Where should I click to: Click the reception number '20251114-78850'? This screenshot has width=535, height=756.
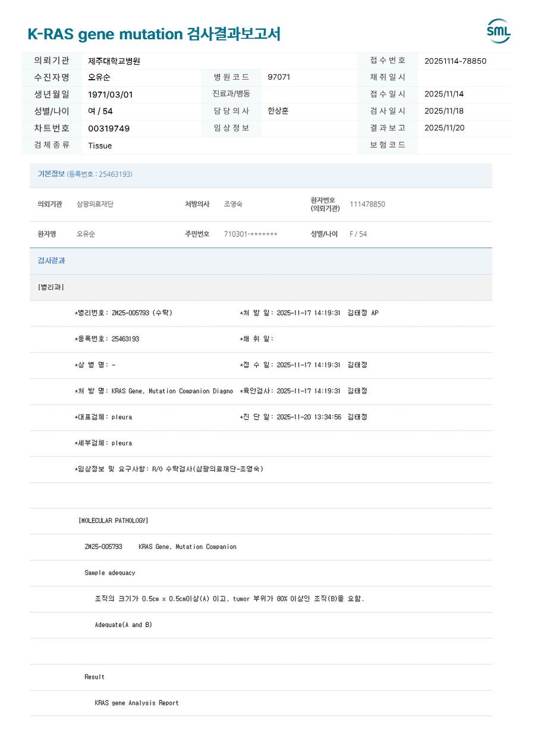pyautogui.click(x=455, y=61)
